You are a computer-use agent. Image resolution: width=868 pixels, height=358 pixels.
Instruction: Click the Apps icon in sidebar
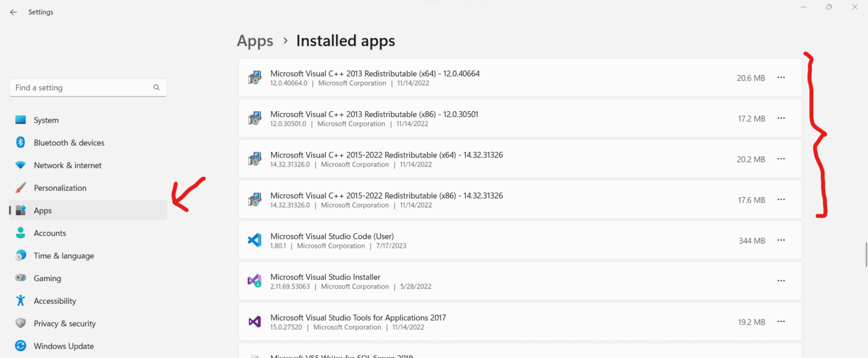[21, 211]
